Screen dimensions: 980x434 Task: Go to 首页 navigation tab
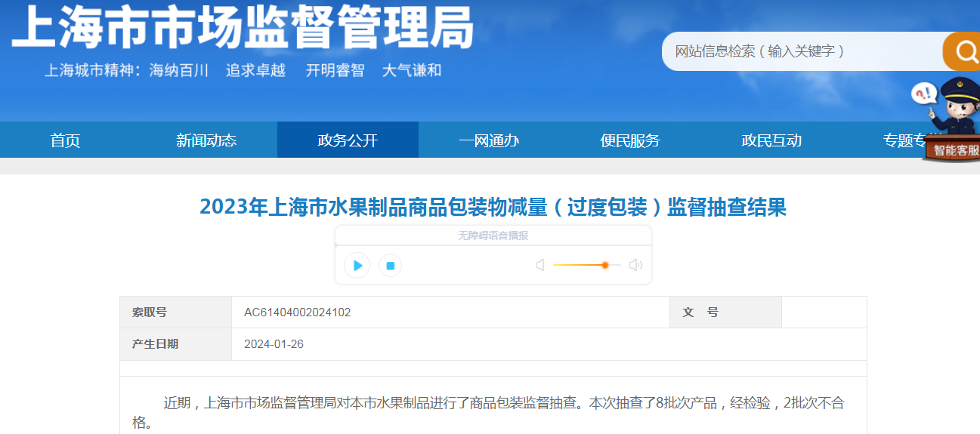(66, 140)
